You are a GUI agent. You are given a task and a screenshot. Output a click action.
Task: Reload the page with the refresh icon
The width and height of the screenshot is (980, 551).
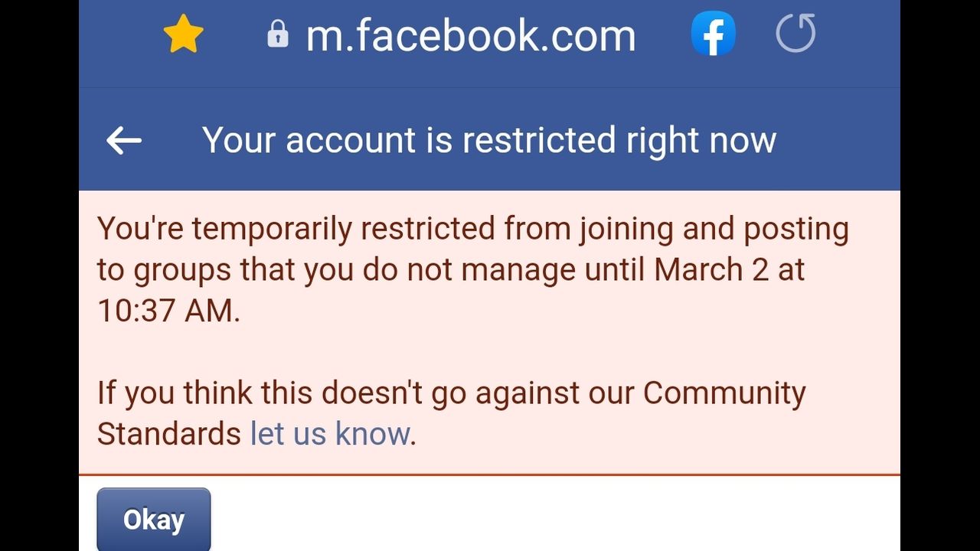[x=795, y=34]
